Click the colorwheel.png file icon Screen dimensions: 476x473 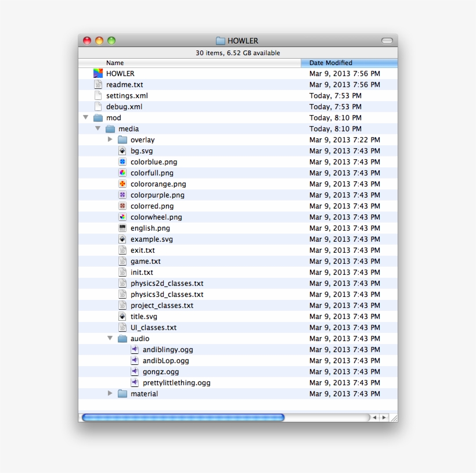coord(122,217)
